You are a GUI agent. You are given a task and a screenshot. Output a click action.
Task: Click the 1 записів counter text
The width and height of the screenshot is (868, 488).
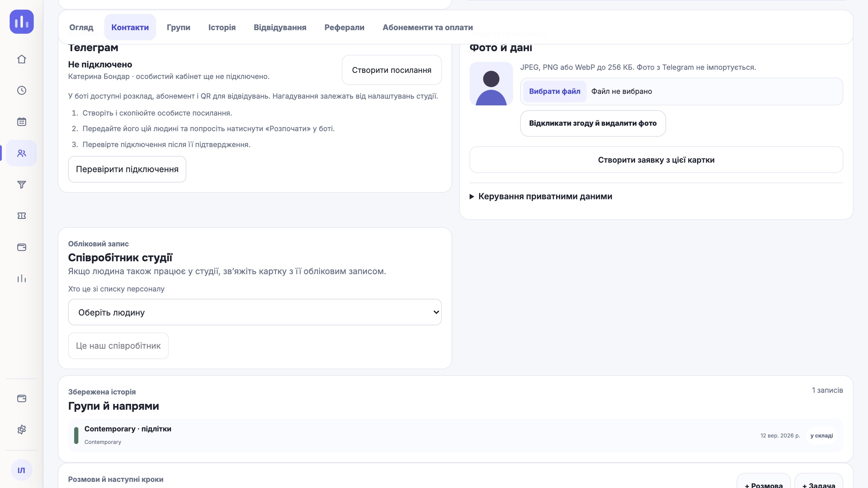click(x=827, y=390)
